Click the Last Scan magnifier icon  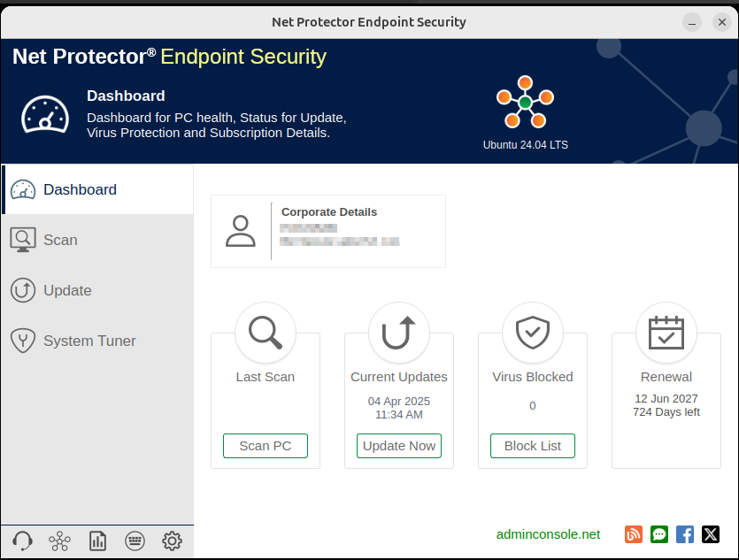[266, 333]
